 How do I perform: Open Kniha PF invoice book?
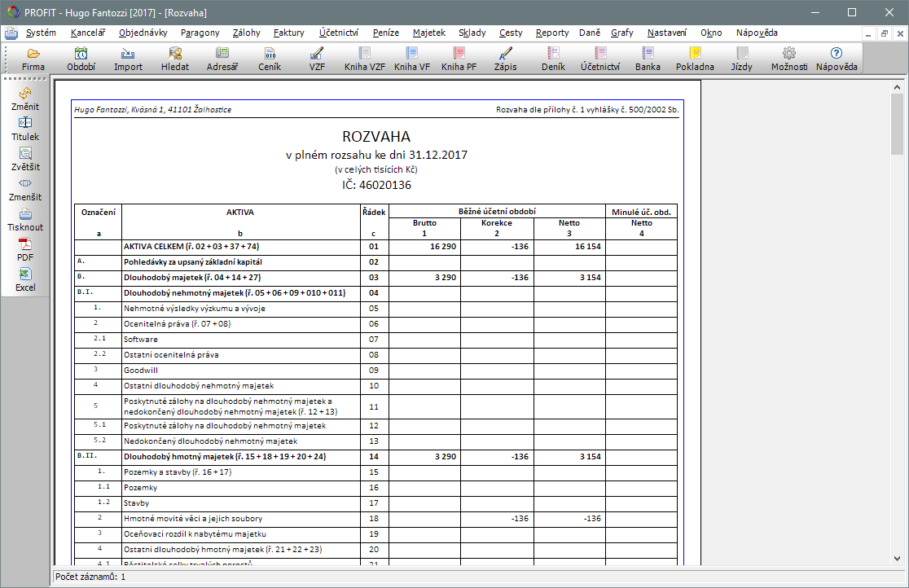(459, 59)
